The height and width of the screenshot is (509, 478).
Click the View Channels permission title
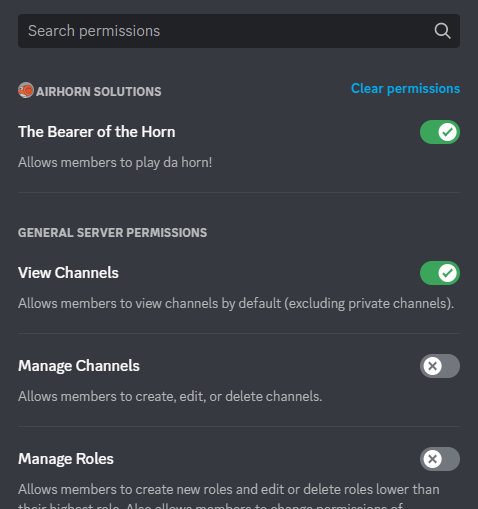[68, 273]
